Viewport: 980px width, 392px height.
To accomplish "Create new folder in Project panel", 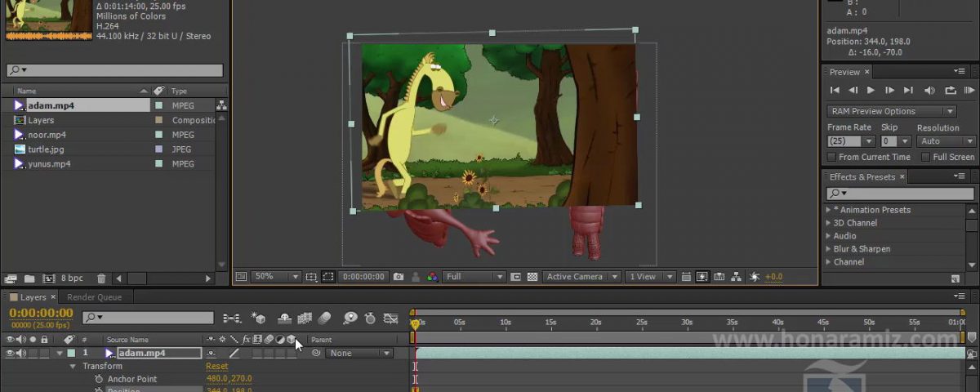I will tap(29, 278).
